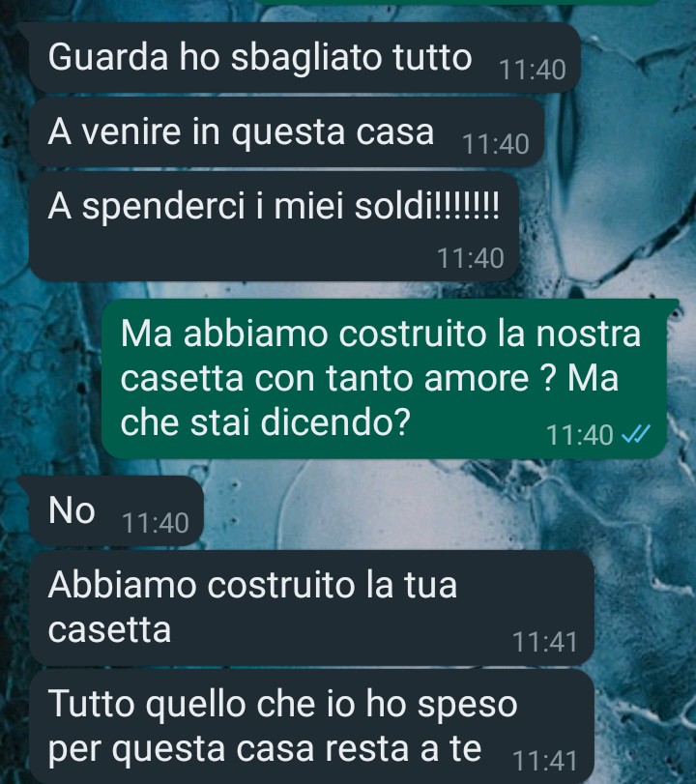Tap the 11:40 timestamp beside 'No'
This screenshot has width=696, height=784.
pyautogui.click(x=156, y=524)
